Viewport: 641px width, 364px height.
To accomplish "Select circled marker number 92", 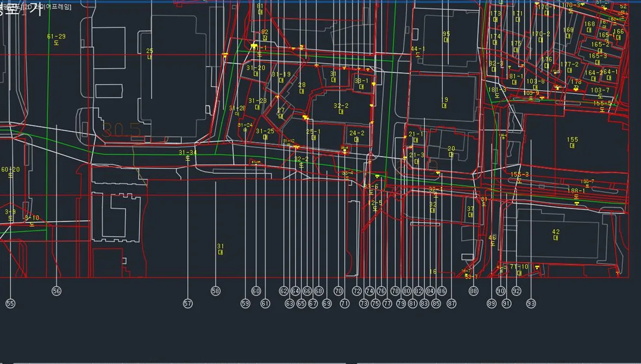I will [x=516, y=291].
